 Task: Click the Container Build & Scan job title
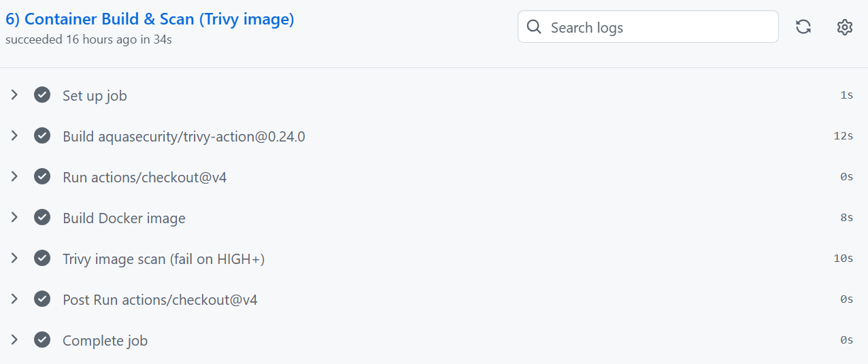(150, 20)
